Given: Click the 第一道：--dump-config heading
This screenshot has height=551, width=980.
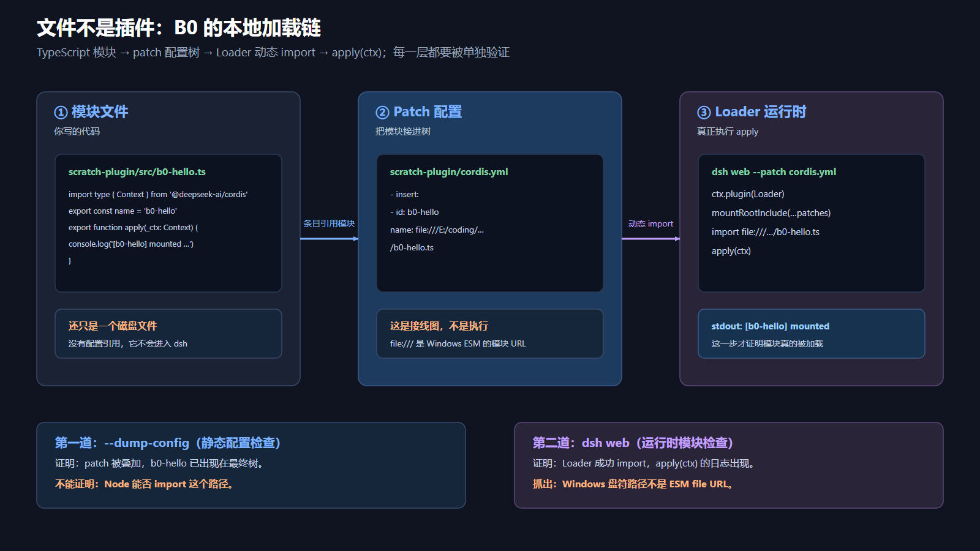Looking at the screenshot, I should click(168, 443).
